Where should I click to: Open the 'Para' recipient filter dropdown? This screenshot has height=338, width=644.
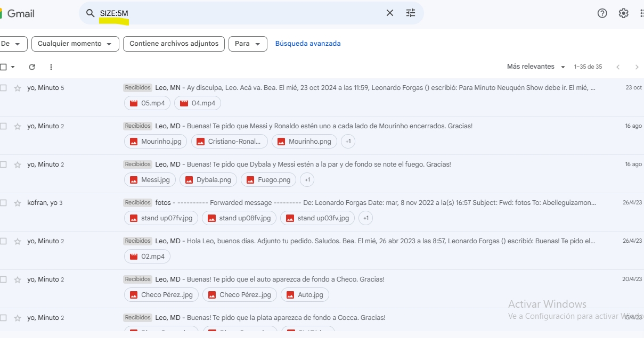(x=248, y=44)
